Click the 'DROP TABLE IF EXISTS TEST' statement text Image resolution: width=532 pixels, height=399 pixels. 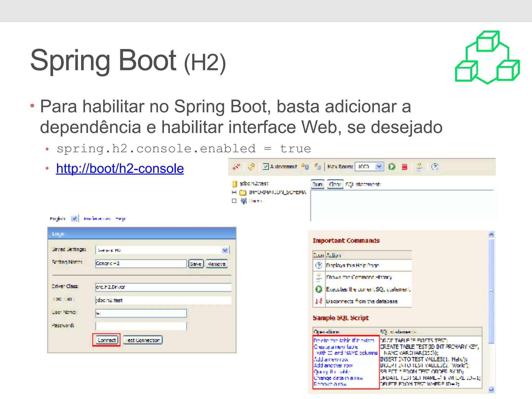click(414, 340)
